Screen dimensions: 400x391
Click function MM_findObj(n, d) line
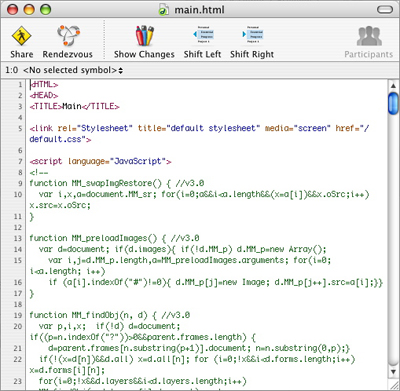pos(110,315)
